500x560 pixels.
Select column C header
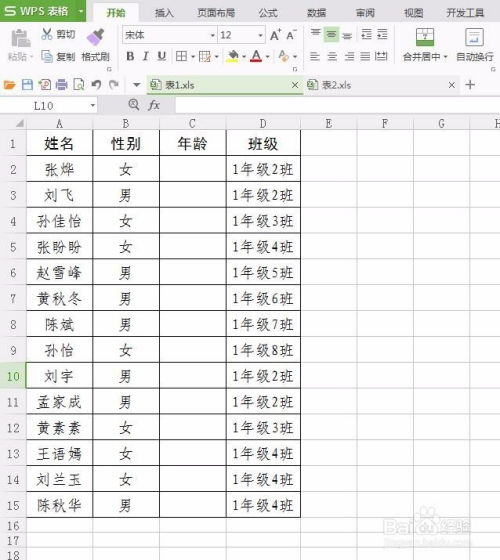[x=192, y=124]
